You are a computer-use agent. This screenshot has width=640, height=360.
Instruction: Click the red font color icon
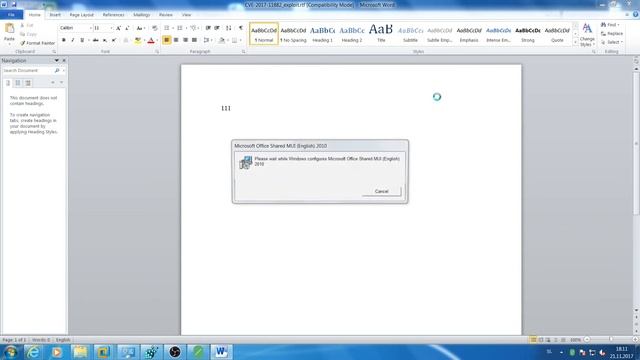pyautogui.click(x=151, y=40)
